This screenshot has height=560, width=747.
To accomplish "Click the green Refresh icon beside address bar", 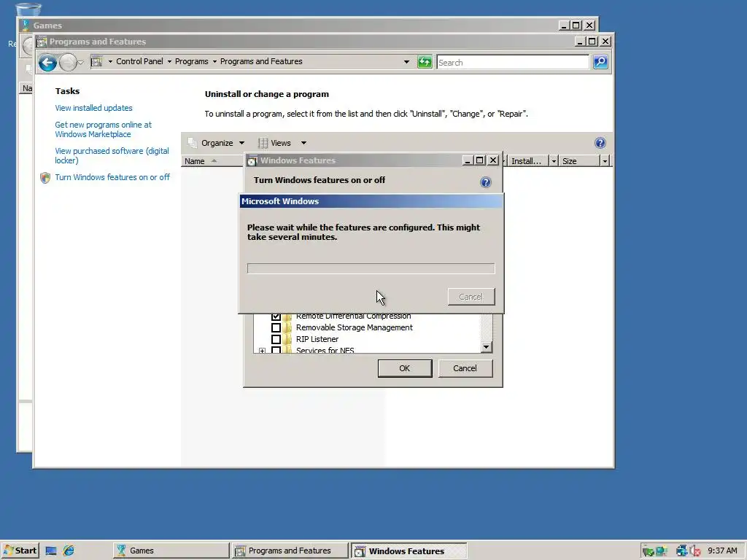I will click(x=424, y=62).
